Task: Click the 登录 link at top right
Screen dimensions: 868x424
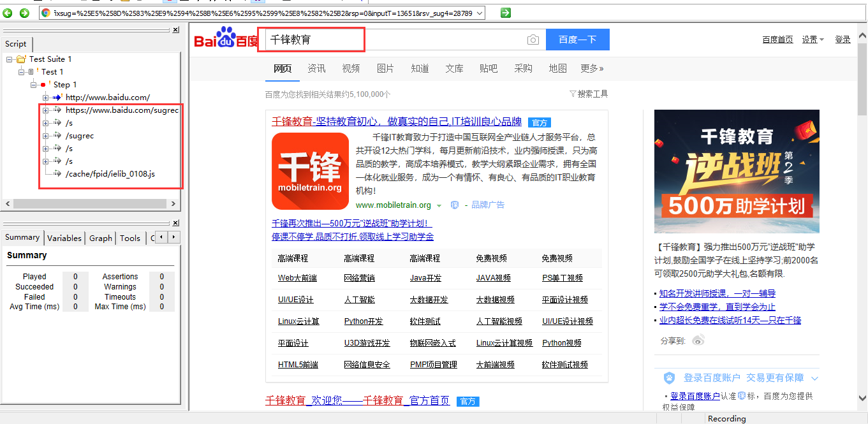Action: click(x=843, y=40)
